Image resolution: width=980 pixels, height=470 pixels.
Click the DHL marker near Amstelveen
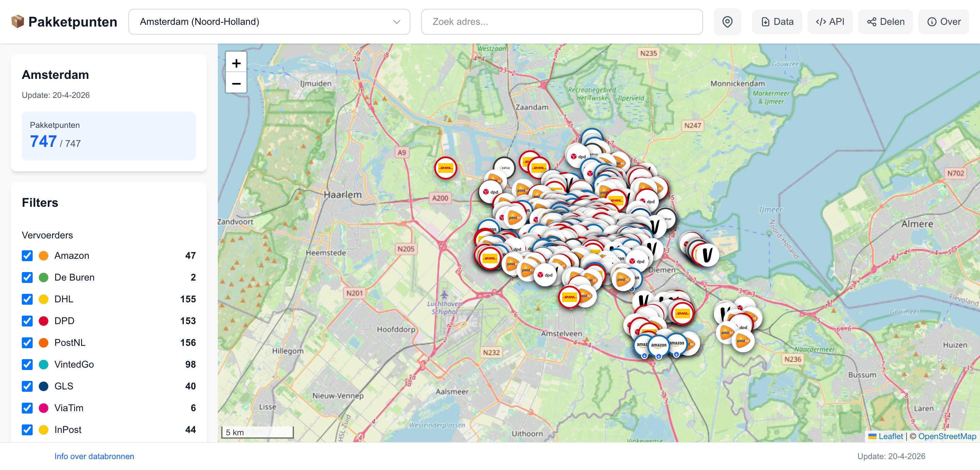click(570, 297)
